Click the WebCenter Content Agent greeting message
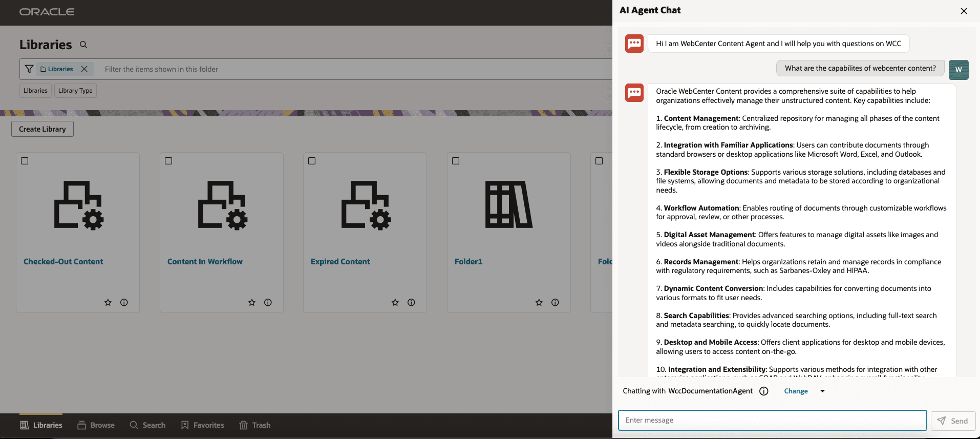Viewport: 980px width, 439px height. (x=778, y=44)
